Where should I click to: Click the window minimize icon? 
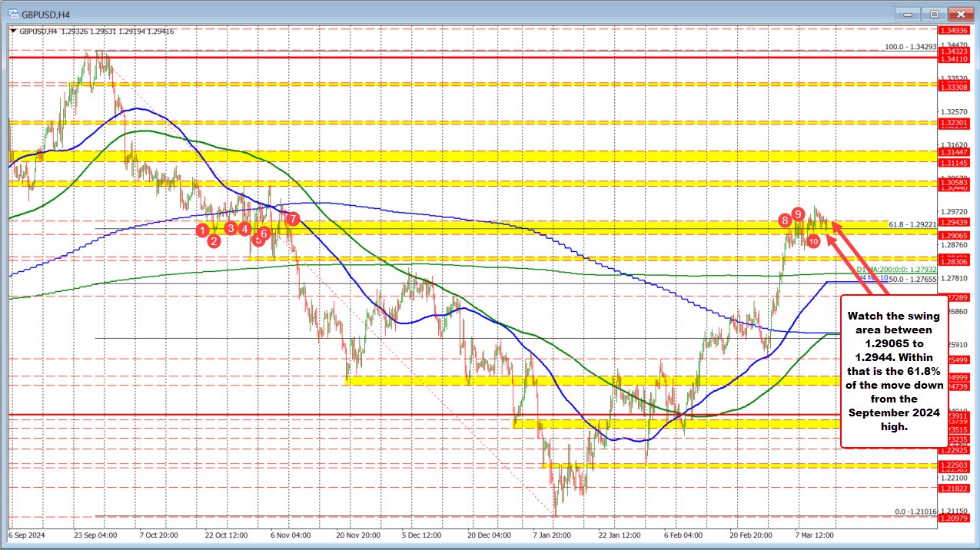pos(906,13)
